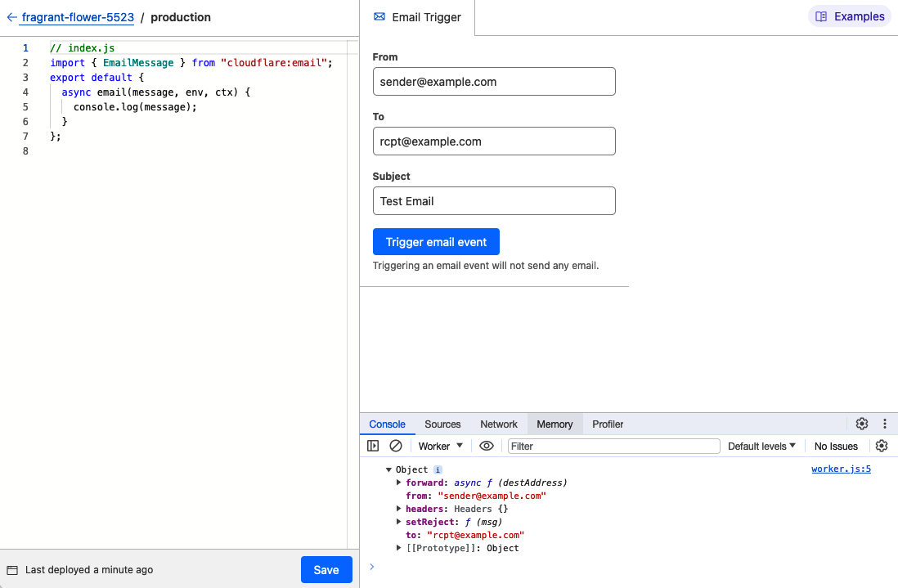Click the envelope icon in the Email Trigger tab
The image size is (898, 588).
(379, 16)
